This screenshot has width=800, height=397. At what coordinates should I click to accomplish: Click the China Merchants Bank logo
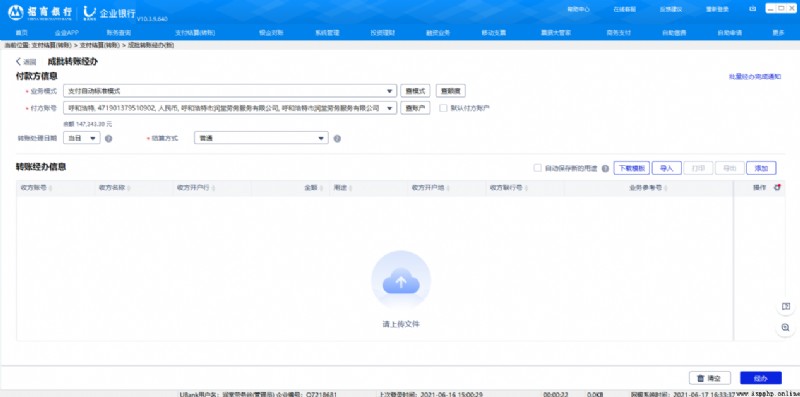pyautogui.click(x=16, y=12)
